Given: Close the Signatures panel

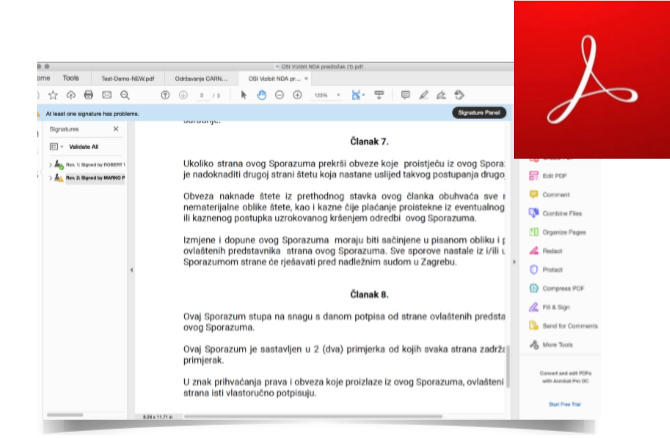Looking at the screenshot, I should pos(116,129).
